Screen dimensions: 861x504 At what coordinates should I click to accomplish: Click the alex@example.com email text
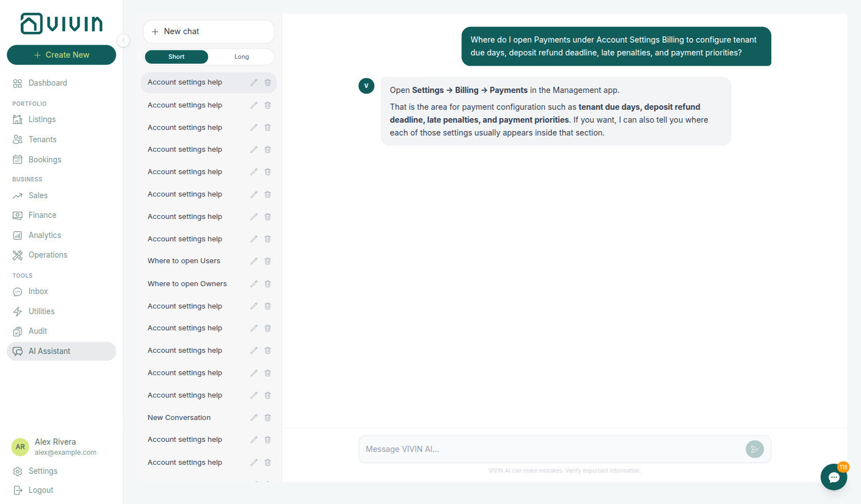[66, 452]
